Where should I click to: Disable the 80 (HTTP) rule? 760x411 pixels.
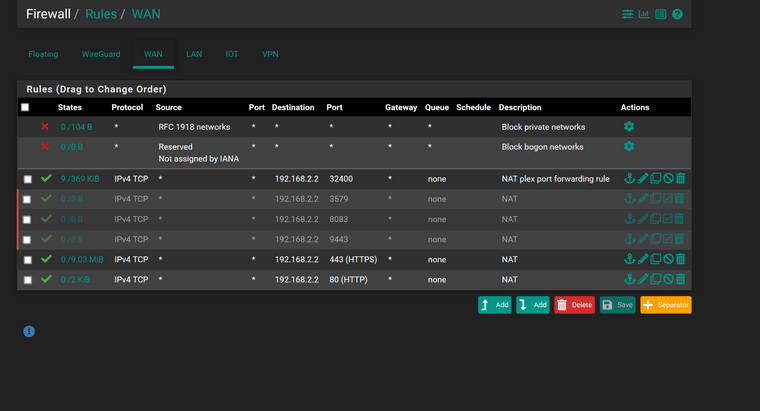(668, 279)
